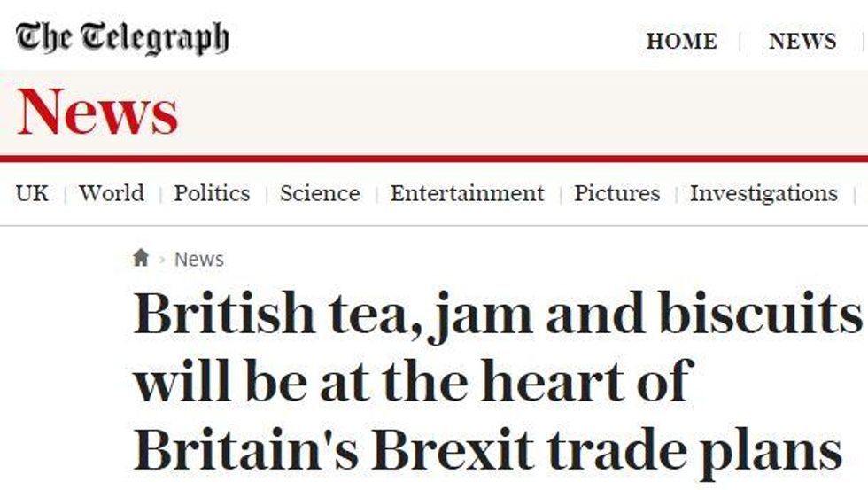Open the Investigations section
The width and height of the screenshot is (868, 490).
click(763, 193)
